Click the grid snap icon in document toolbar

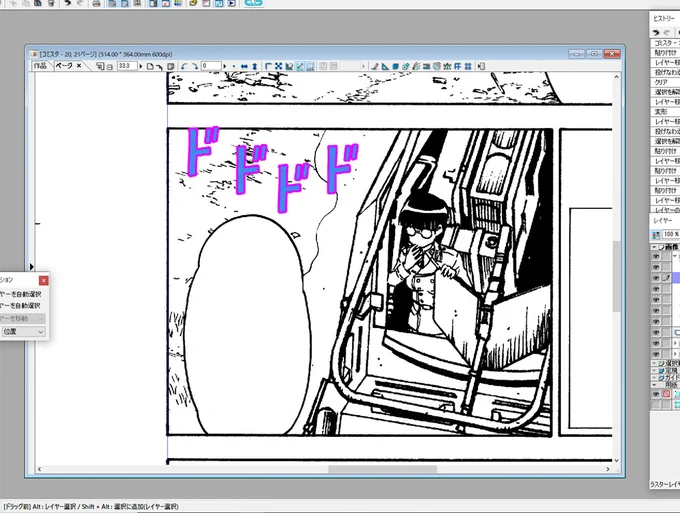[x=468, y=66]
